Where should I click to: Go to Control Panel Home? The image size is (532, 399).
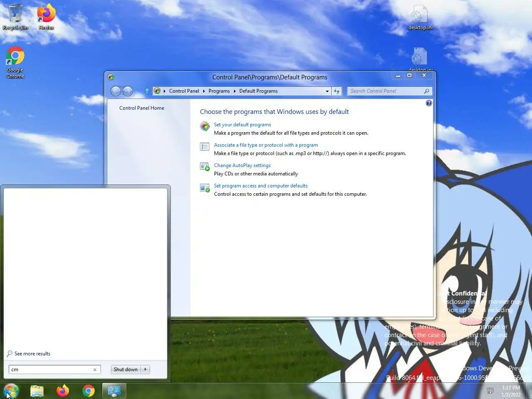pos(142,108)
